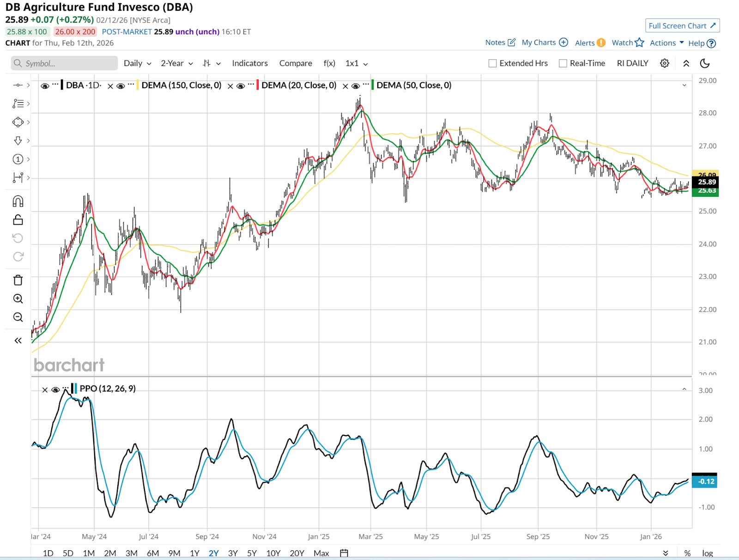Undo the last drawing action
739x560 pixels.
click(18, 238)
